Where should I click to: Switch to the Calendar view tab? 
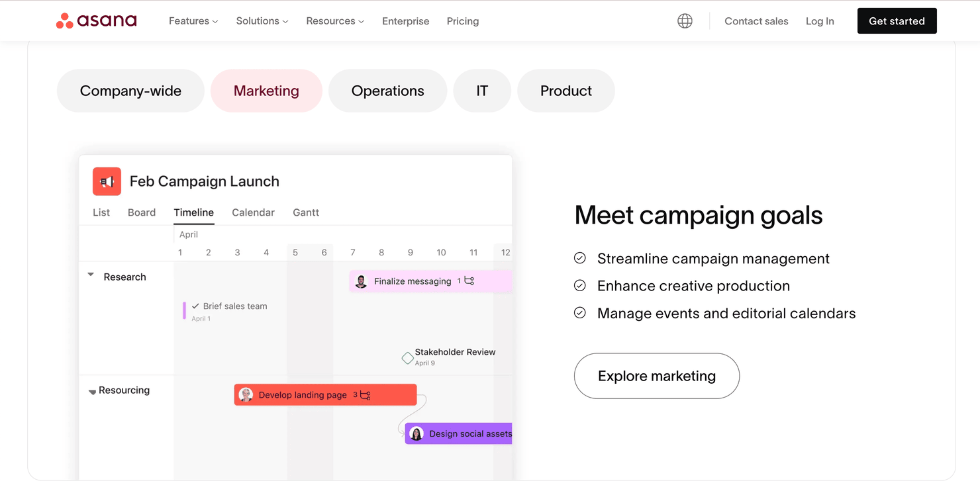click(x=253, y=212)
